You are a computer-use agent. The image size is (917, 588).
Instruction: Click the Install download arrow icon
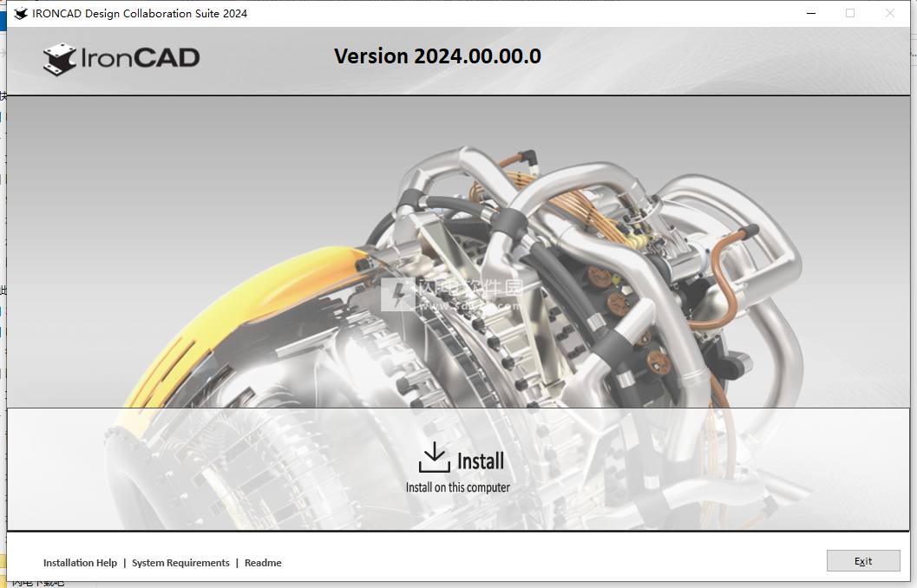[x=434, y=457]
